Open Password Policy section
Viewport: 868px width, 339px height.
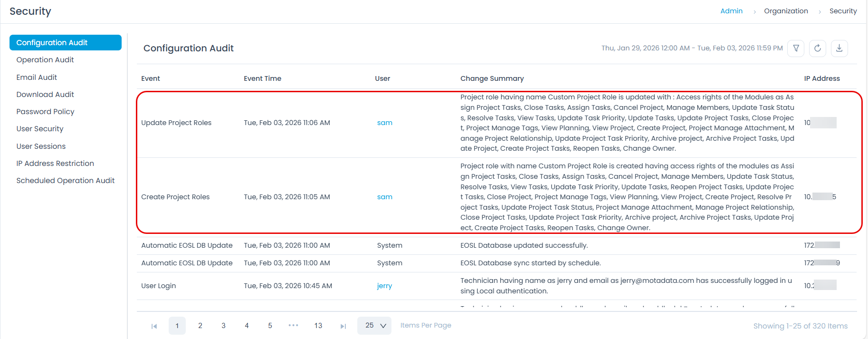(x=45, y=112)
